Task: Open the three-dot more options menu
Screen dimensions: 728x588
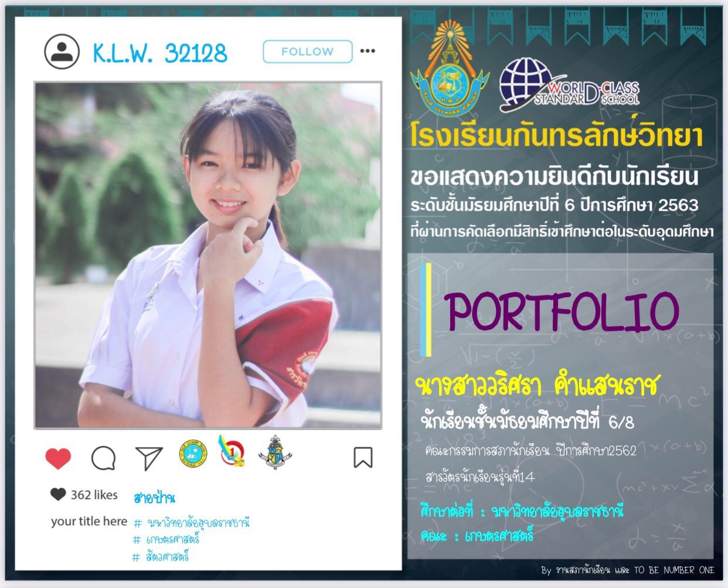Action: [x=368, y=51]
